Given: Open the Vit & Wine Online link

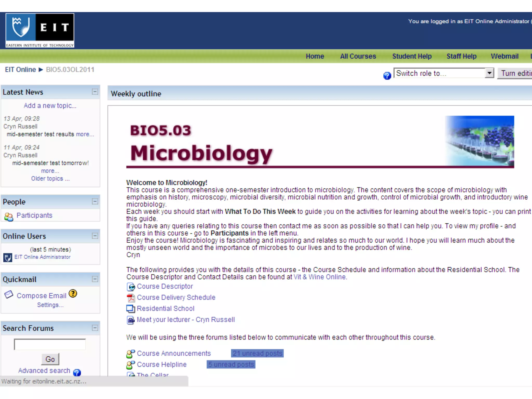Looking at the screenshot, I should [320, 277].
